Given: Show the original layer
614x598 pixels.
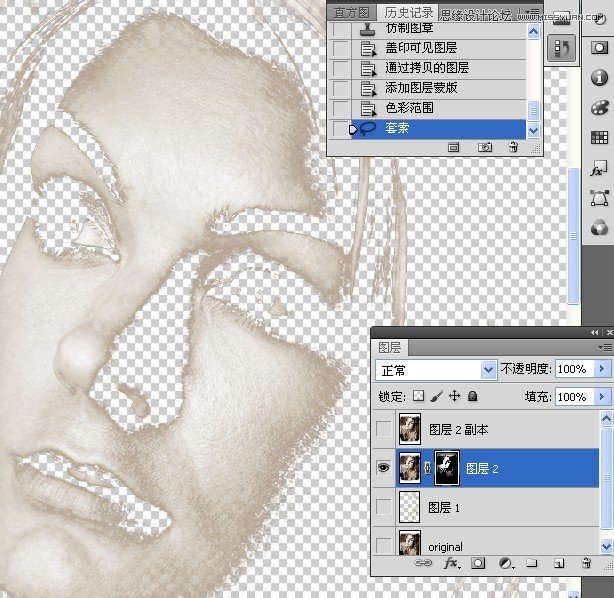Looking at the screenshot, I should click(383, 544).
